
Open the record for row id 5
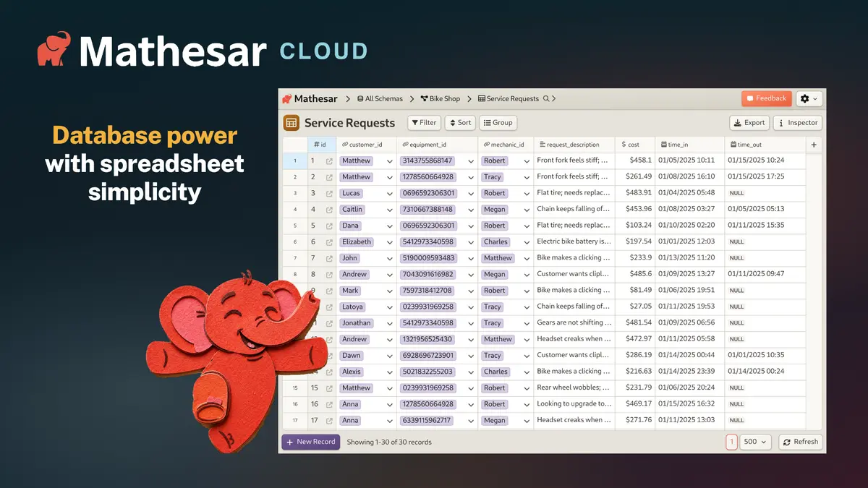pyautogui.click(x=329, y=226)
